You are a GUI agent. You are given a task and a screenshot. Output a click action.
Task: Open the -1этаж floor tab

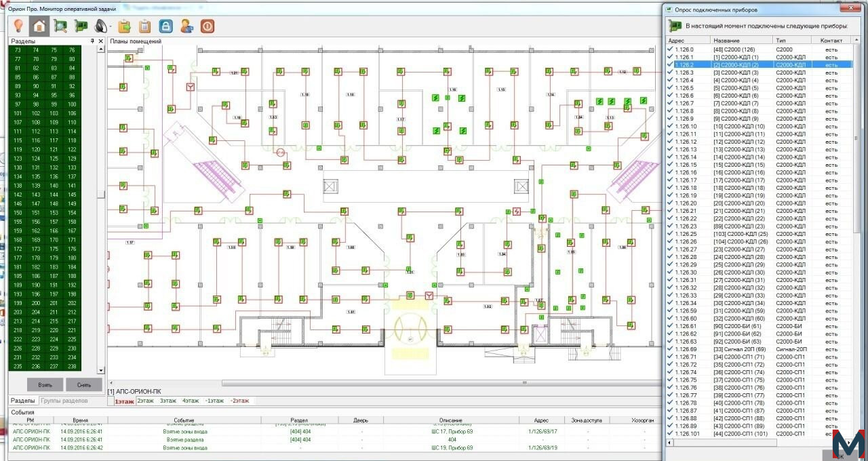pyautogui.click(x=214, y=401)
